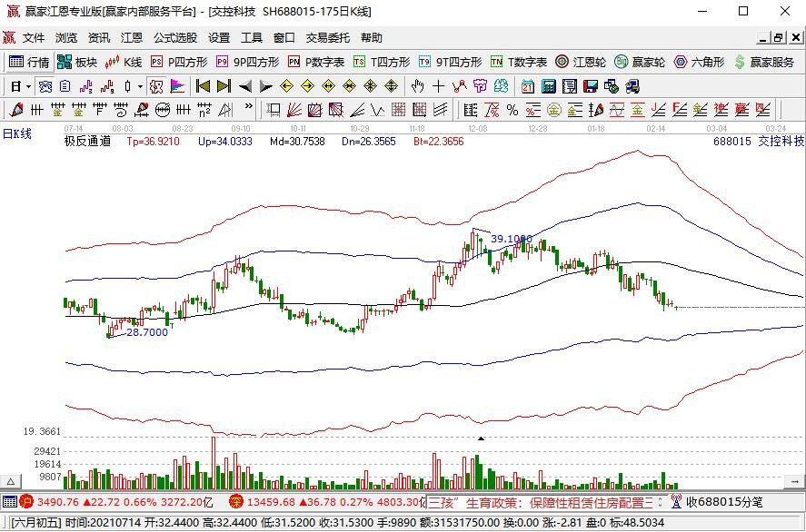Click the 三孩 scrolling news ticker
Viewport: 806px width, 532px height.
541,502
